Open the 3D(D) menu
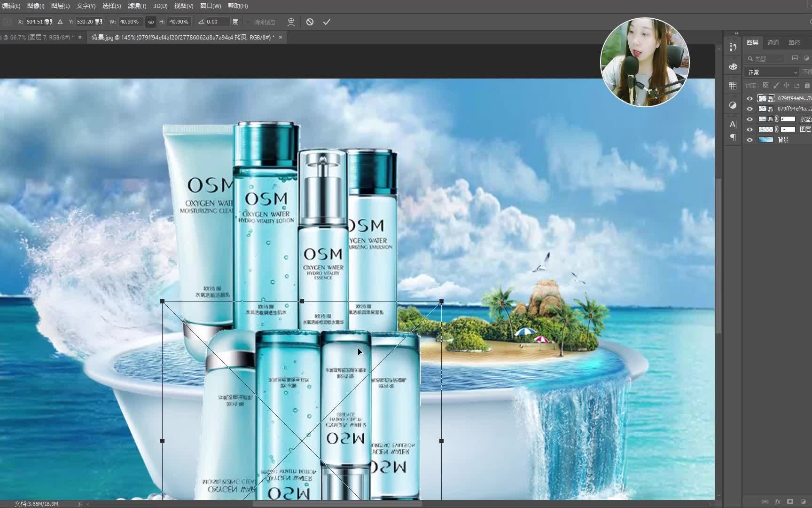 (x=160, y=6)
